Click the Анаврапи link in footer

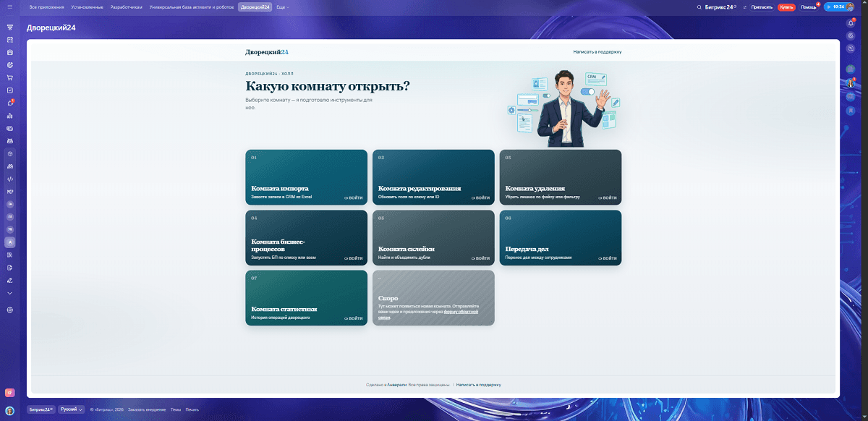(397, 385)
